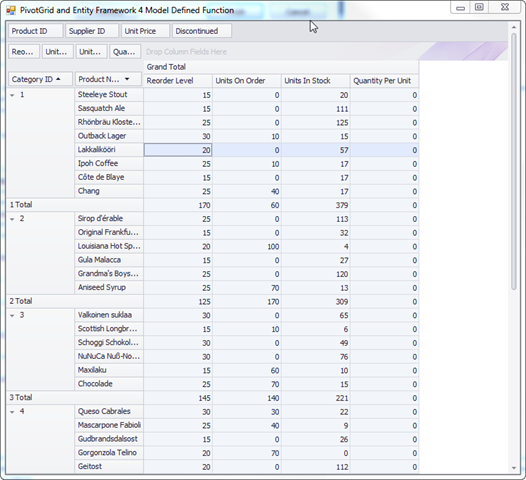Open the Product N... field sort arrow
This screenshot has width=526, height=480.
[127, 79]
